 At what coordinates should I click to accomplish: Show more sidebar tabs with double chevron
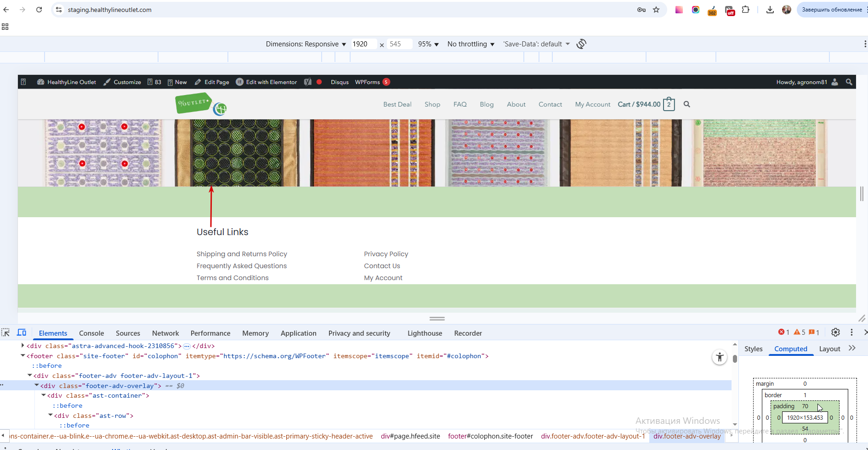(852, 348)
